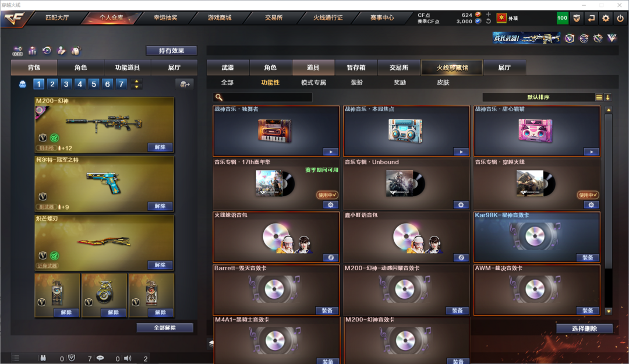Open the shield badge icon in top bar
Image resolution: width=629 pixels, height=364 pixels.
click(577, 18)
